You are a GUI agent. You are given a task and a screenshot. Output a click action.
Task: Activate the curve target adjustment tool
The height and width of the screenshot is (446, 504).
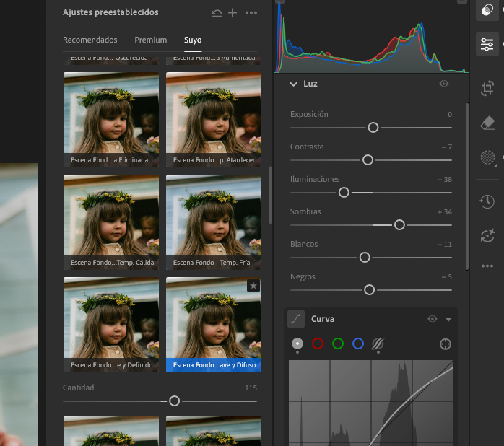(446, 344)
